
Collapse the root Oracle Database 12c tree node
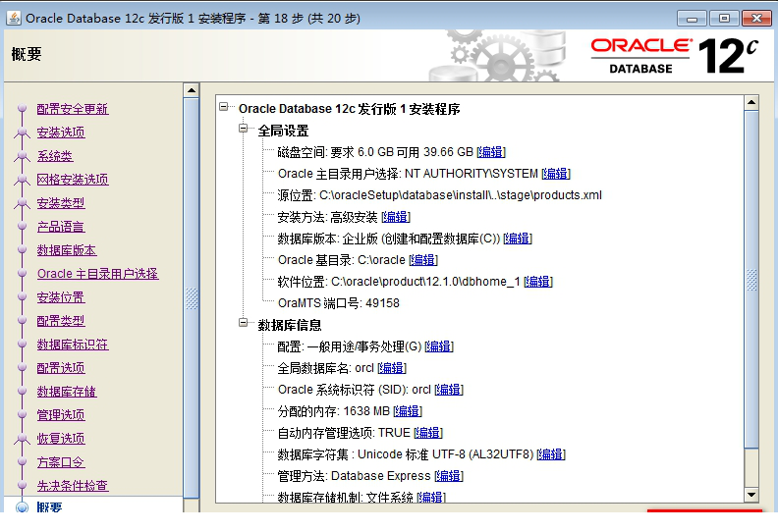click(224, 106)
